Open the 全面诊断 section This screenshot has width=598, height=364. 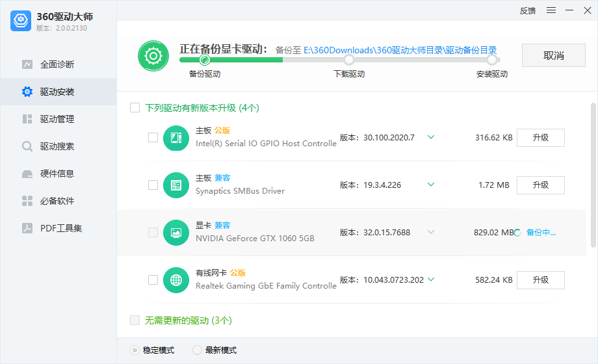58,64
